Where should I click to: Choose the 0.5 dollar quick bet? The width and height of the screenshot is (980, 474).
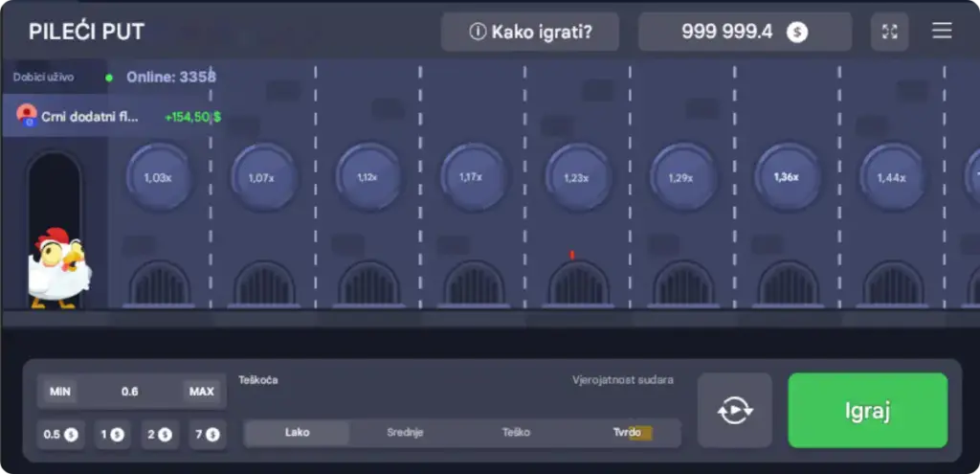click(x=60, y=435)
